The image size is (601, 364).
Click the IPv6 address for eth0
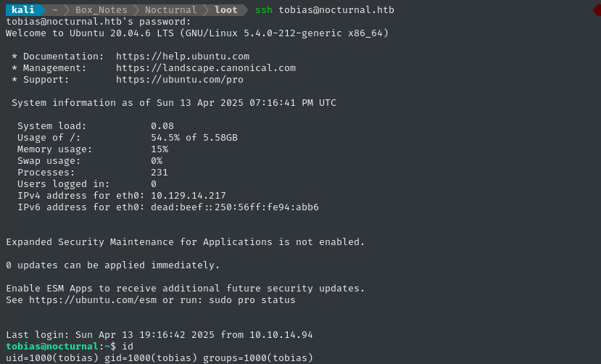(235, 207)
